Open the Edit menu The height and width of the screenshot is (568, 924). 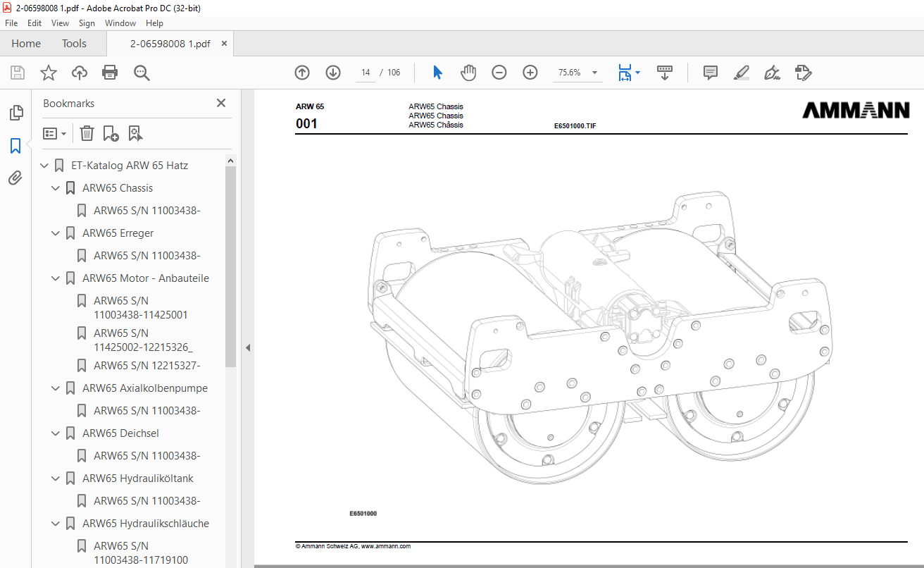tap(35, 23)
